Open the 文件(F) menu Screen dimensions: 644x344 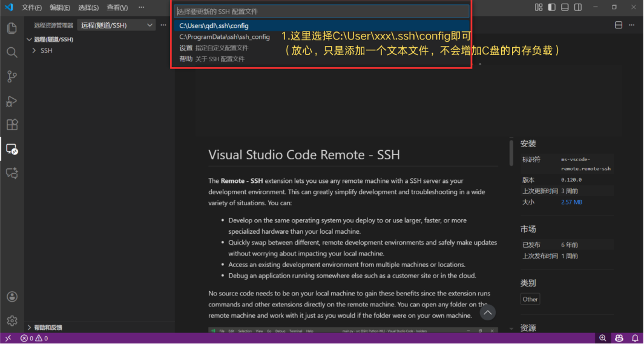click(x=31, y=7)
